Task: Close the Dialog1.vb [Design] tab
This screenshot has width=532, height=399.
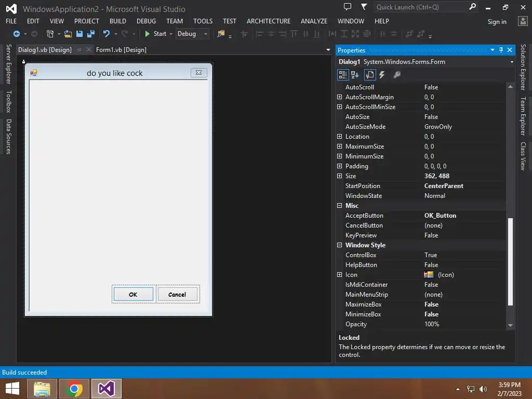Action: [88, 49]
